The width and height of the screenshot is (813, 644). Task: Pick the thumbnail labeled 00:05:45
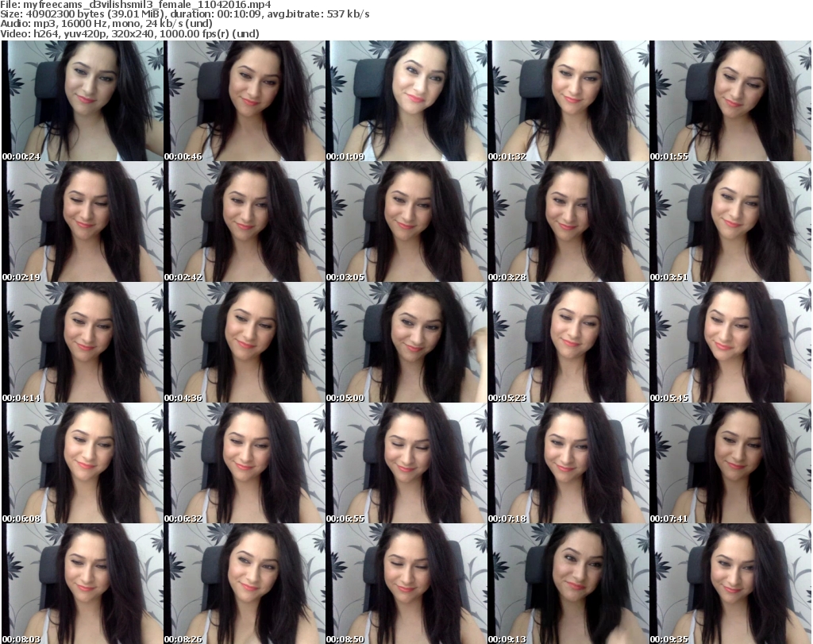coord(730,342)
